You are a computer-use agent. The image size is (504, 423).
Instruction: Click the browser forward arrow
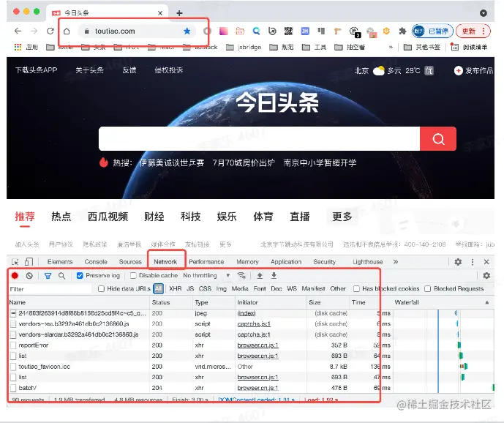point(34,31)
